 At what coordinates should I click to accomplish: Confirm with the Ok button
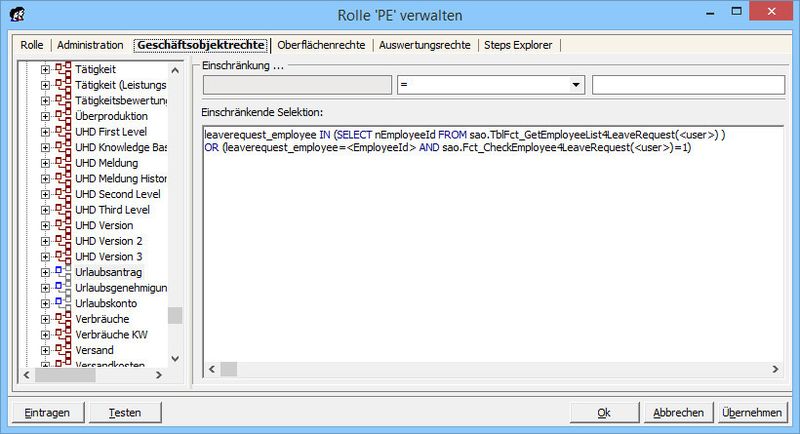point(604,413)
